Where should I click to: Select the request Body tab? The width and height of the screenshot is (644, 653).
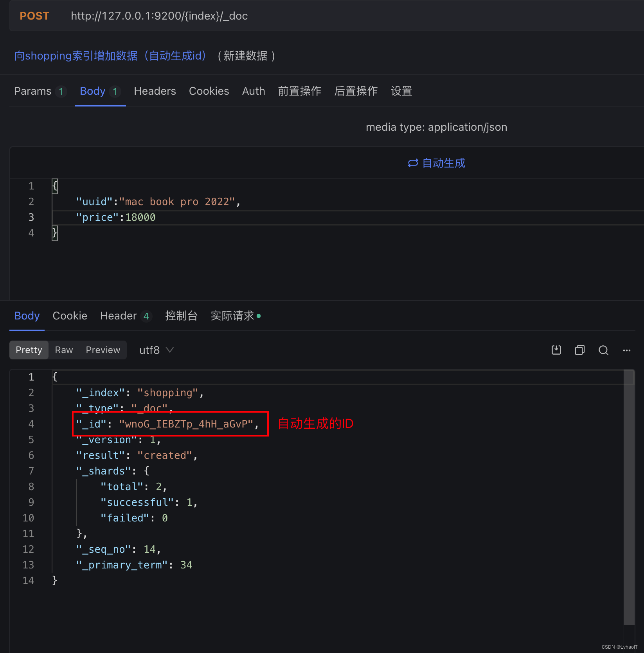click(100, 91)
